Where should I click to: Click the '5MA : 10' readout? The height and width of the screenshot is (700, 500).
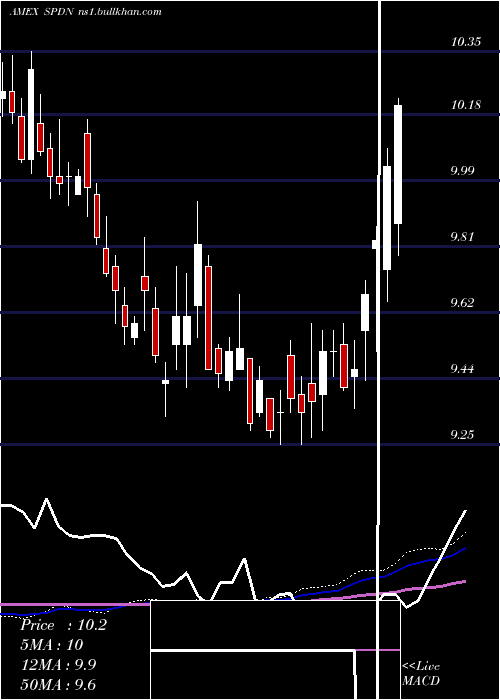(52, 645)
